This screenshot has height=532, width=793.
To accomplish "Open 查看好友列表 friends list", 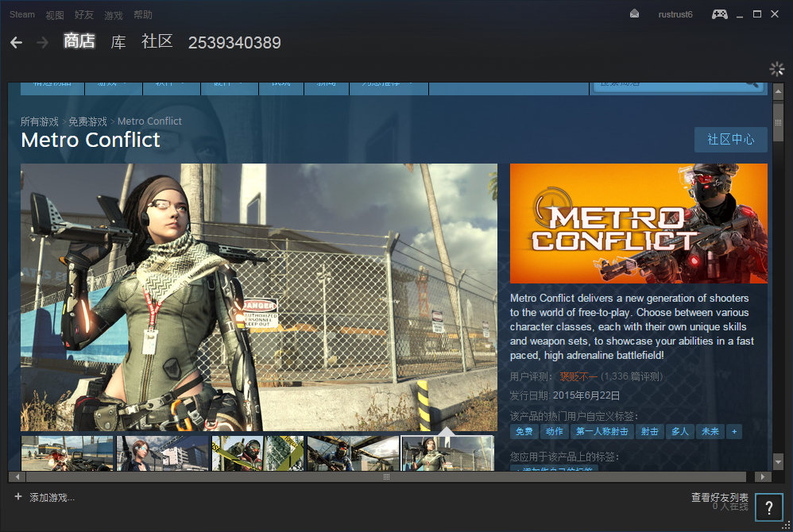I will tap(720, 497).
